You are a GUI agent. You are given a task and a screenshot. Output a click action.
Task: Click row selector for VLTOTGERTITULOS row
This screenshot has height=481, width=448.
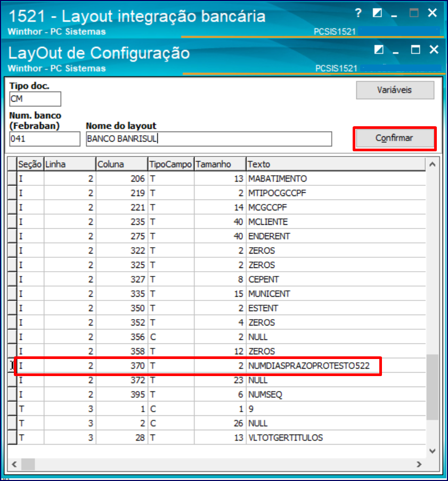tap(12, 438)
